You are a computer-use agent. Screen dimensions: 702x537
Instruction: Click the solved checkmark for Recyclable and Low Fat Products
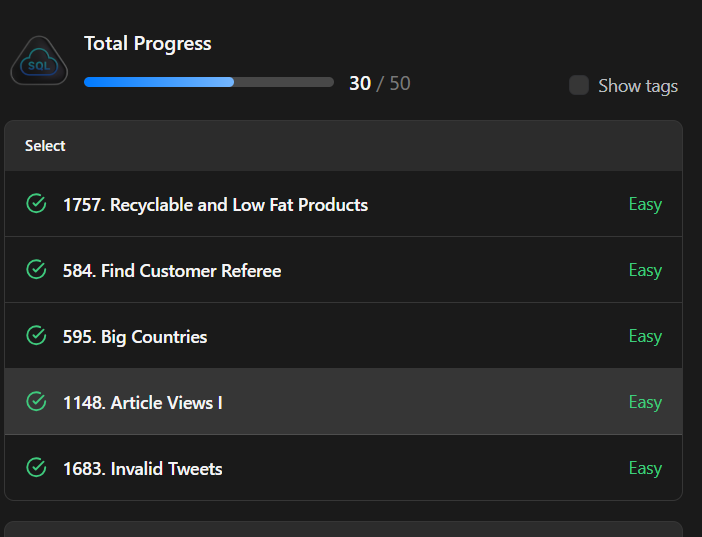(36, 204)
